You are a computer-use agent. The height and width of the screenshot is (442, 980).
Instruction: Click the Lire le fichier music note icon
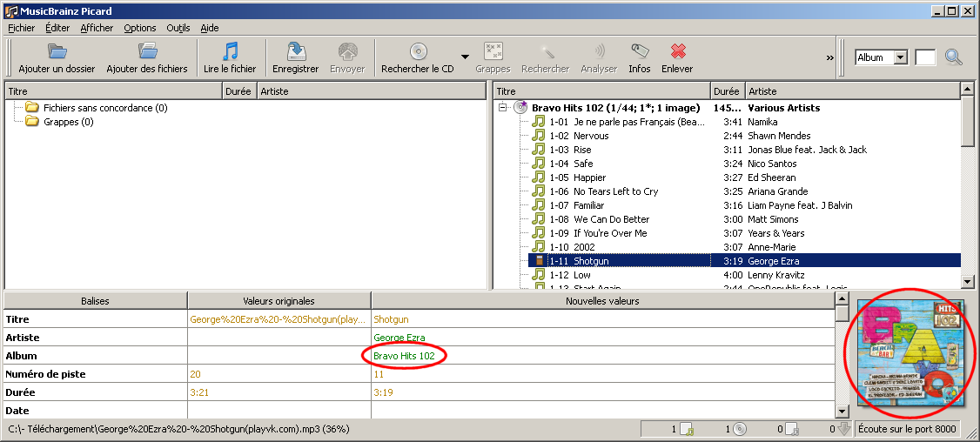230,51
